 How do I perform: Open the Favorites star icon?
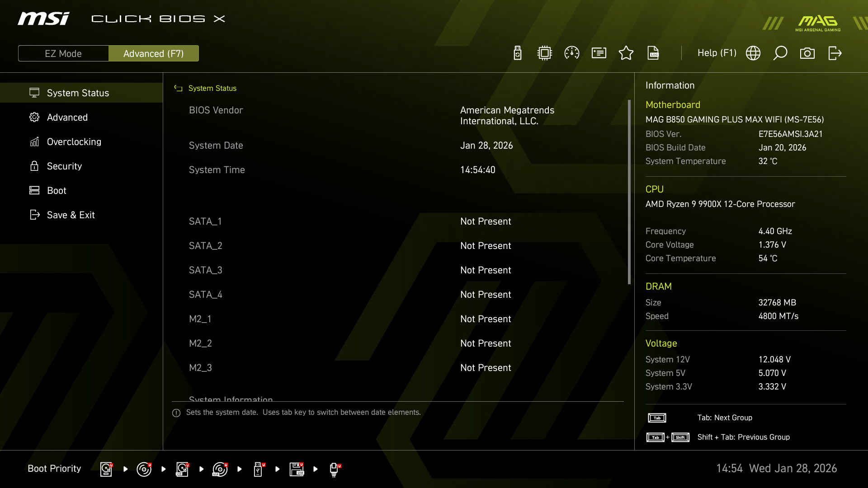[x=626, y=53]
